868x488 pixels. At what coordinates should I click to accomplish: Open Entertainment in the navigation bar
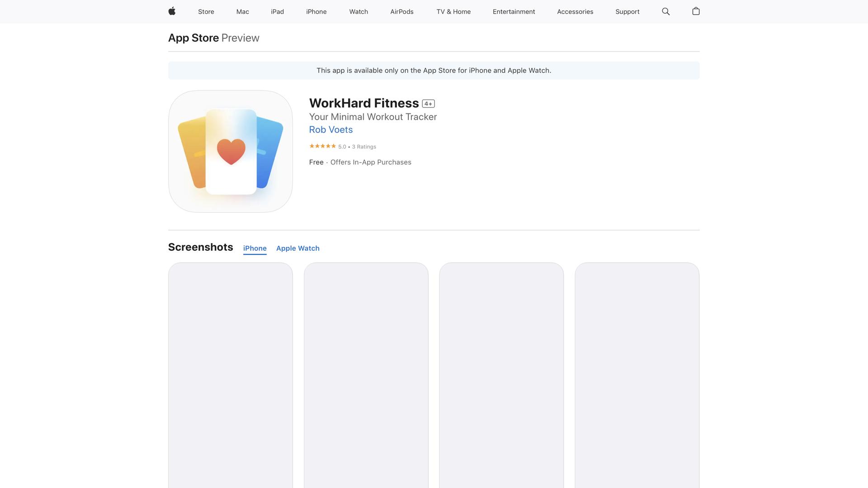click(514, 12)
